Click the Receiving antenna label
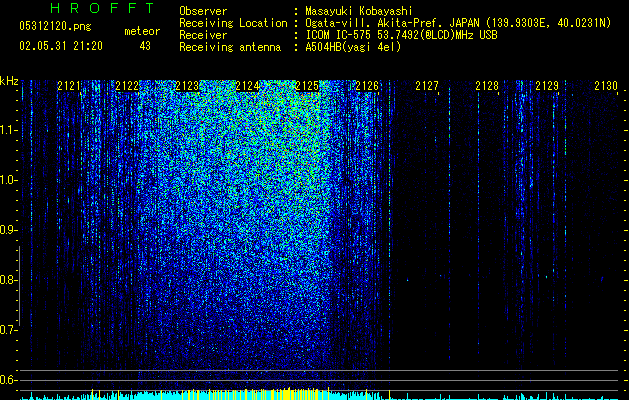 click(x=230, y=47)
